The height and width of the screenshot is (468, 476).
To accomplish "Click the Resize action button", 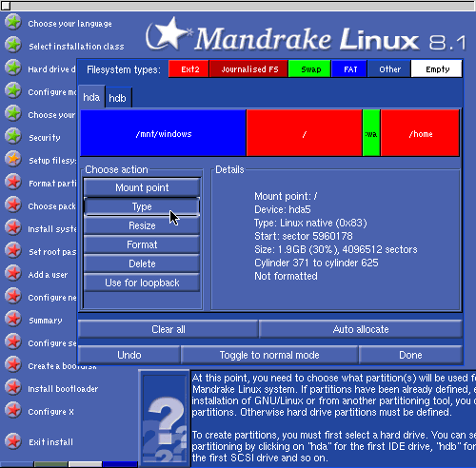I will coord(142,225).
